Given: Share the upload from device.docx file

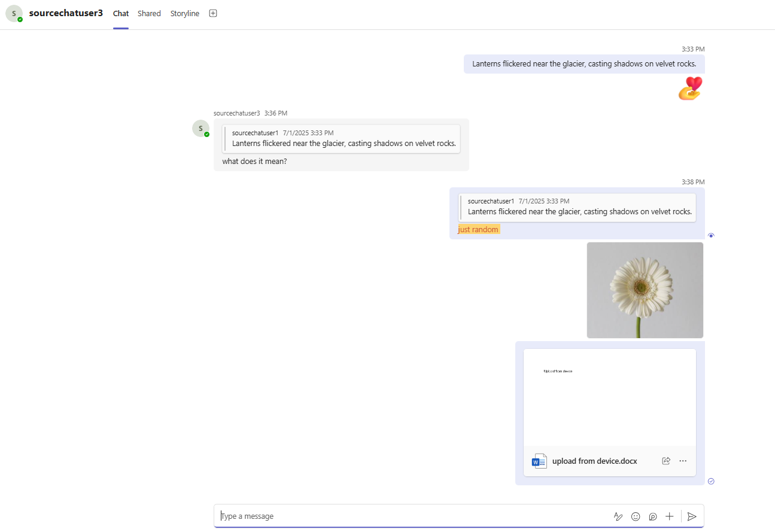Looking at the screenshot, I should 666,461.
